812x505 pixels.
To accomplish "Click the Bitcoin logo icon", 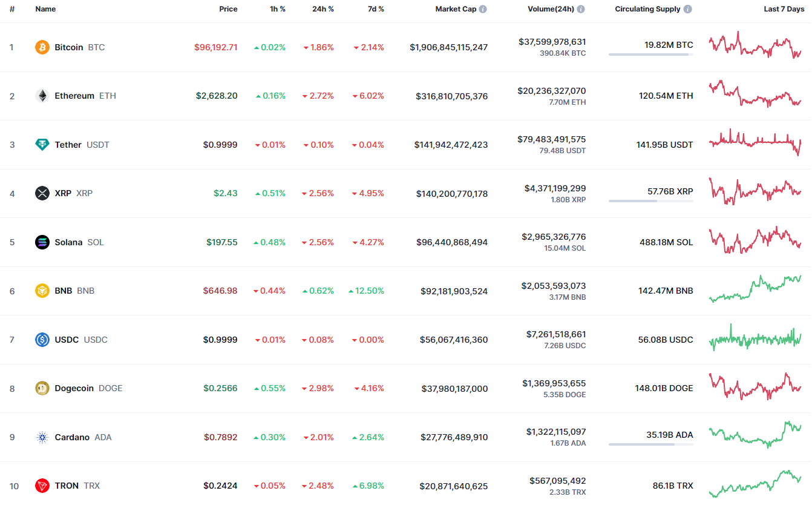I will point(42,47).
